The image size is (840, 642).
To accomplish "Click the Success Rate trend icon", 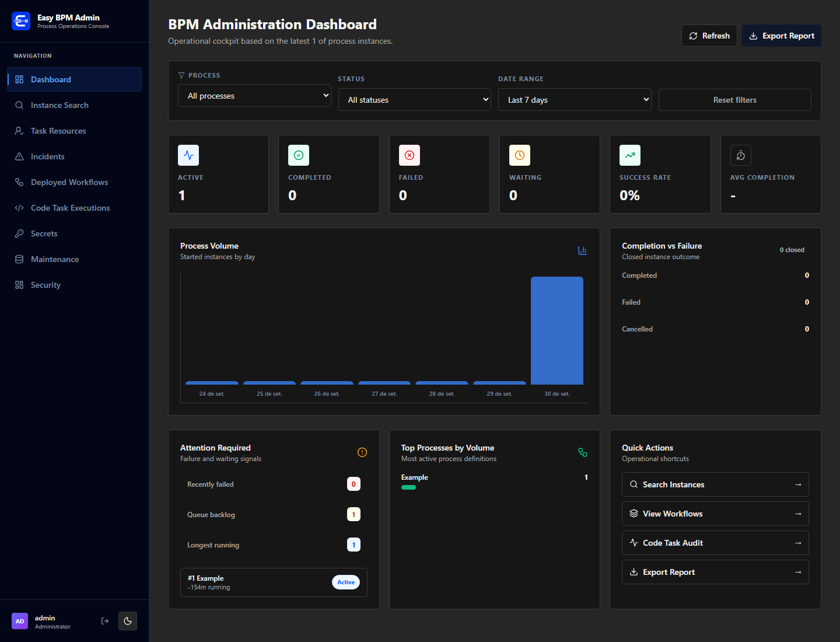I will (630, 155).
